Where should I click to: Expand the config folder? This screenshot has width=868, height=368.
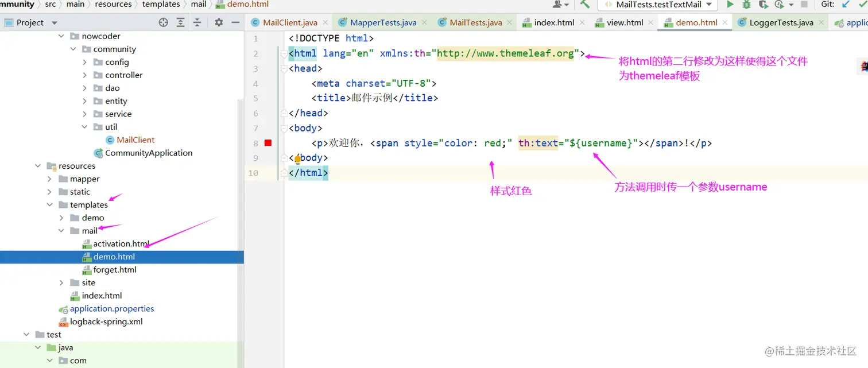click(85, 62)
